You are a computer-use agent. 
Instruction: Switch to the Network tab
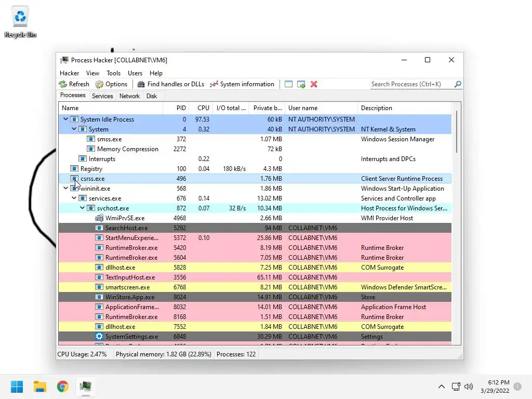(x=129, y=96)
